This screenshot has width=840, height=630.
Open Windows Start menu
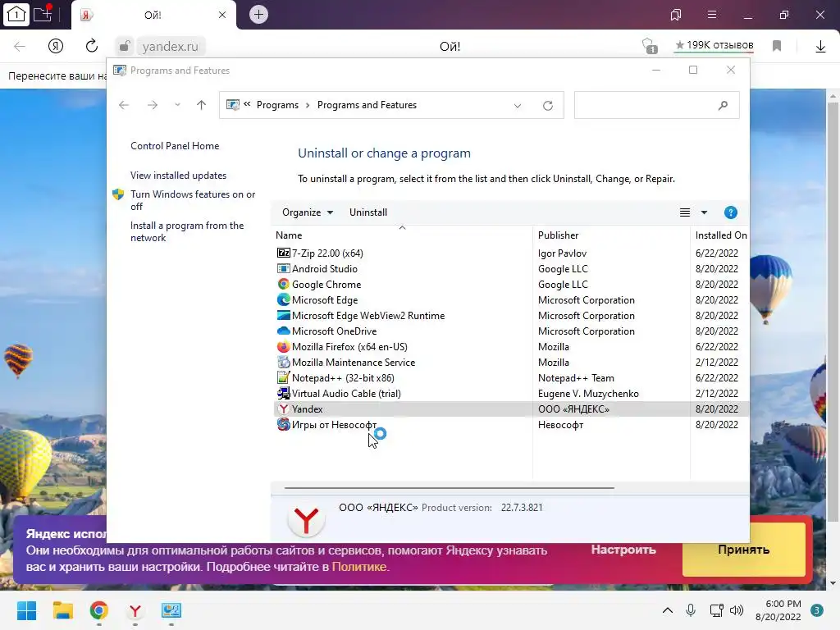(x=26, y=610)
